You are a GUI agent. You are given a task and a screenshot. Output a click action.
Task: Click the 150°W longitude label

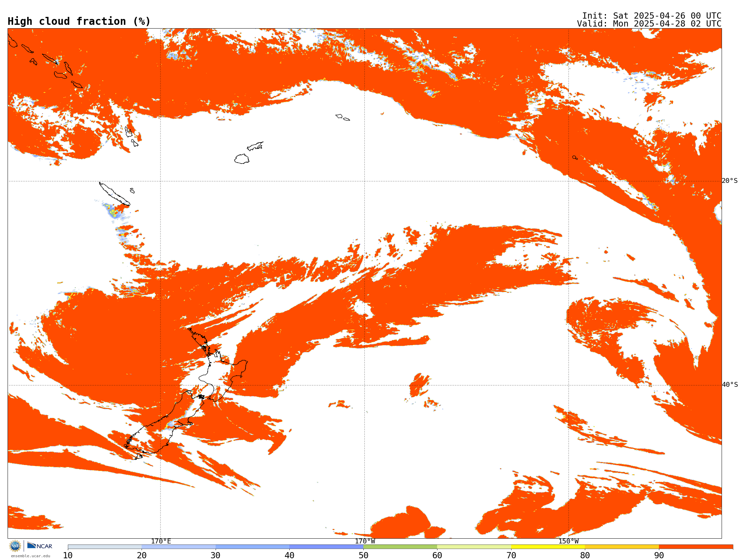568,541
